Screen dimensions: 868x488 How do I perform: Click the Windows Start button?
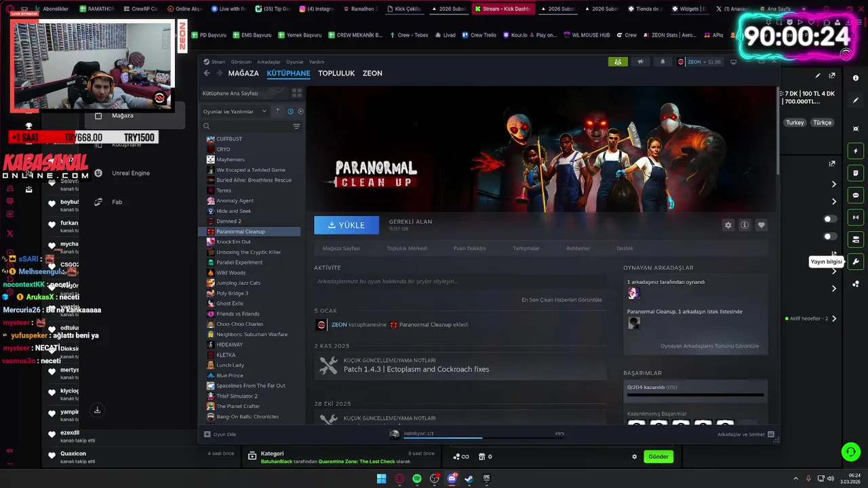click(x=382, y=479)
